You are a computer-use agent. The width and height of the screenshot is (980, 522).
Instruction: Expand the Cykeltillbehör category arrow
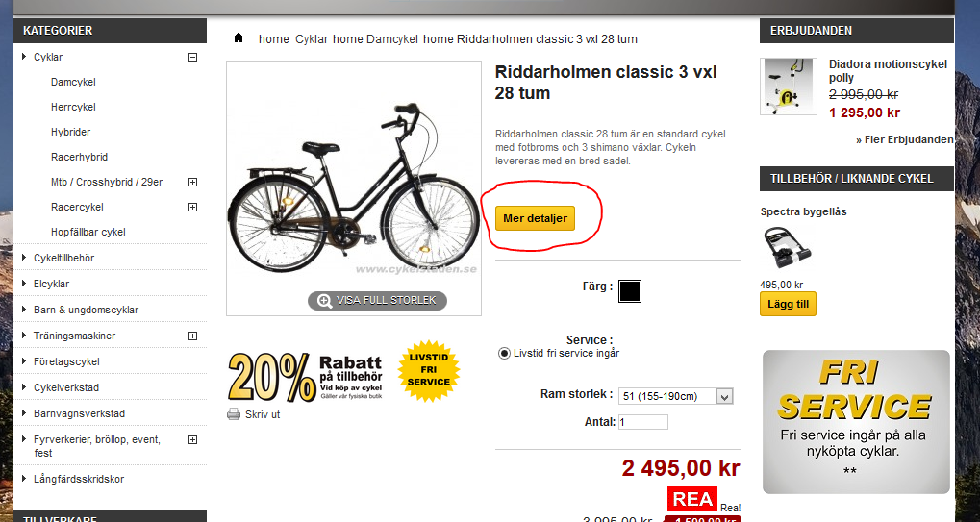click(x=24, y=258)
